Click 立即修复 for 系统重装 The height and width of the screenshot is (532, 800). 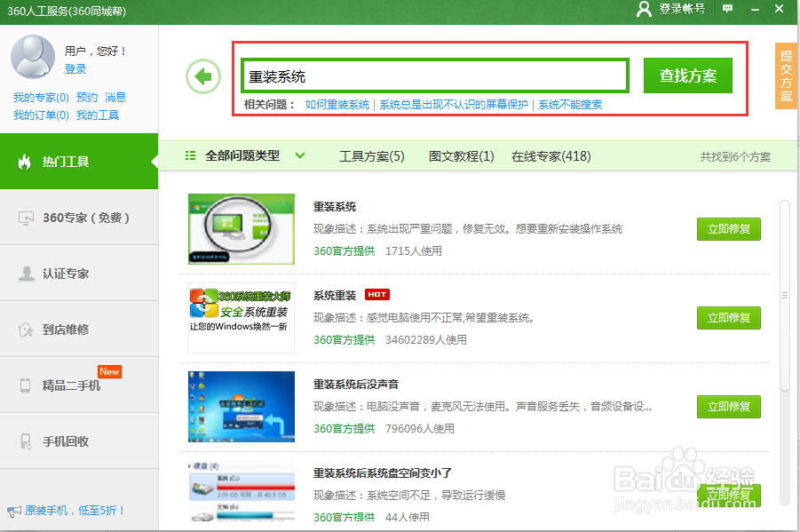(x=729, y=318)
